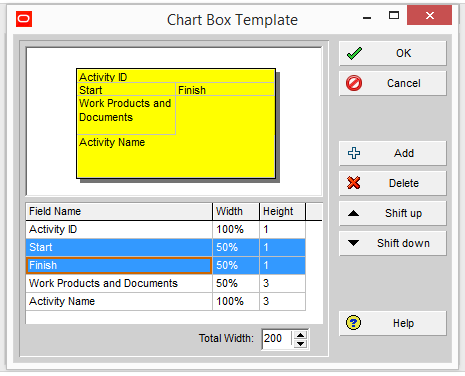Screen dimensions: 465x376
Task: Minimize the Chart Box Template window
Action: tap(367, 18)
